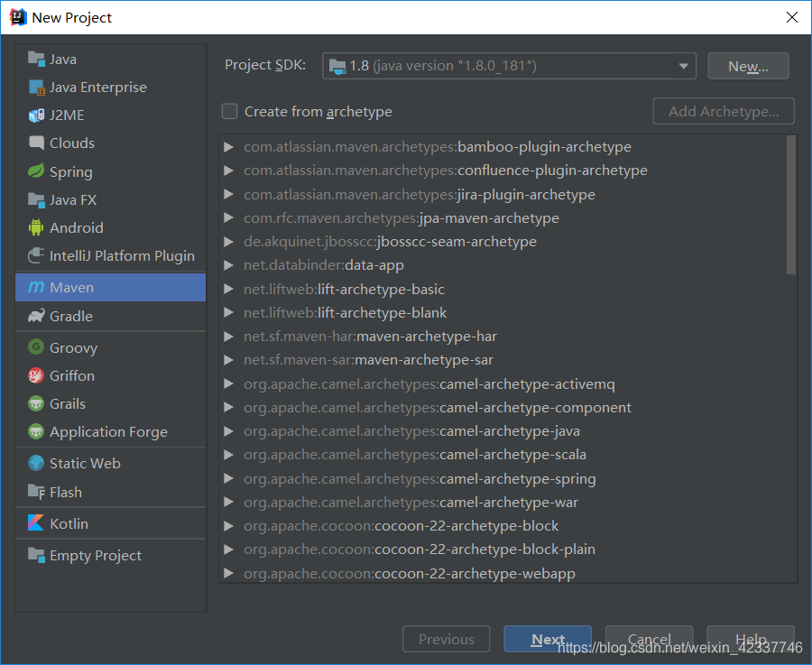Click the Gradle elephant icon
Image resolution: width=812 pixels, height=665 pixels.
pyautogui.click(x=36, y=316)
